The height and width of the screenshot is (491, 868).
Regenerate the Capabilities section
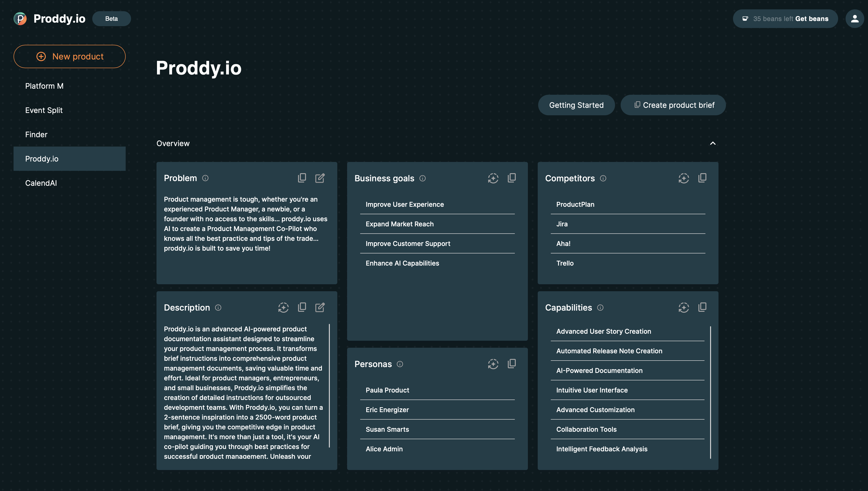point(684,307)
